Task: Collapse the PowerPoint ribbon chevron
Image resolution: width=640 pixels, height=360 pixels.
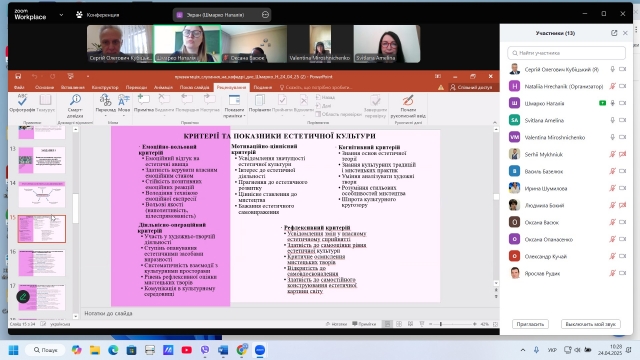Action: [x=495, y=122]
